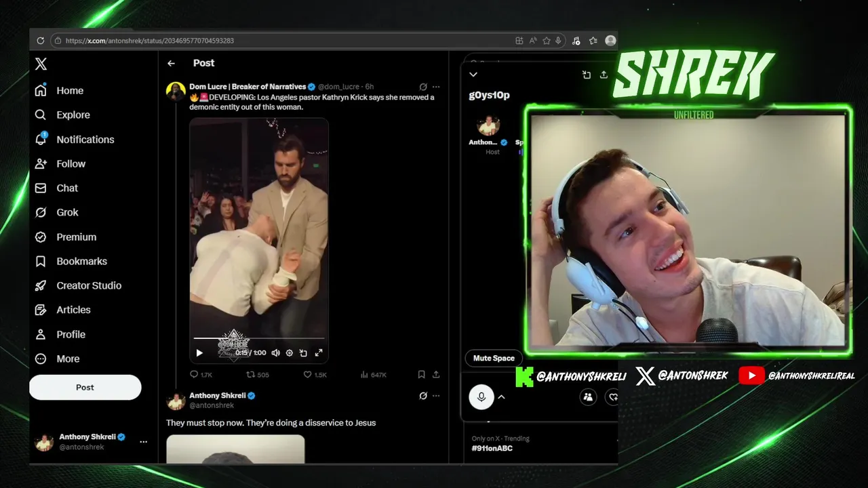Collapse the Space panel with the chevron
The height and width of the screenshot is (488, 868).
click(x=473, y=75)
